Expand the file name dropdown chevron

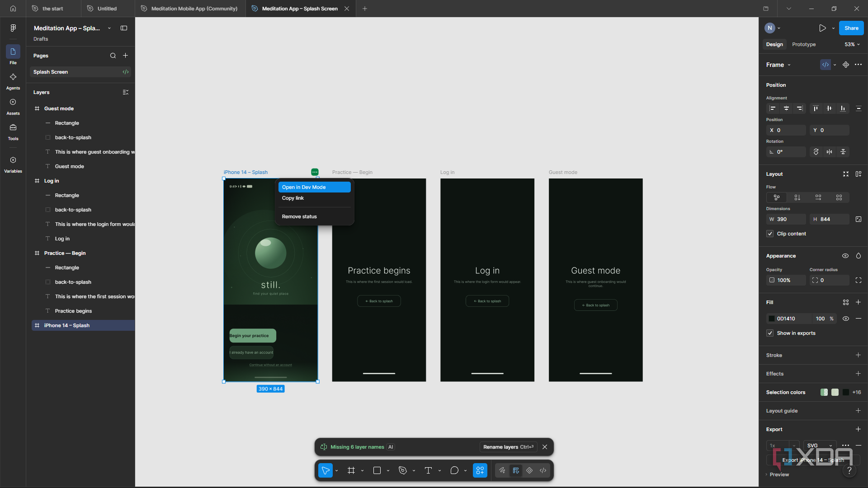coord(109,28)
